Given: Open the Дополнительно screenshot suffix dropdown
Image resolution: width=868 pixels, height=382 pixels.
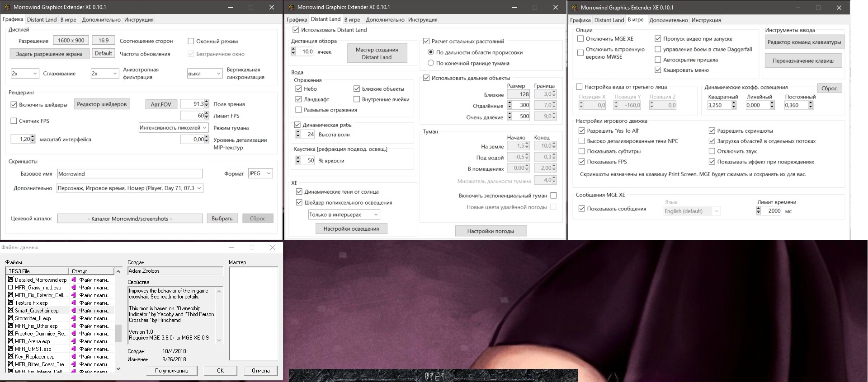Looking at the screenshot, I should 130,188.
